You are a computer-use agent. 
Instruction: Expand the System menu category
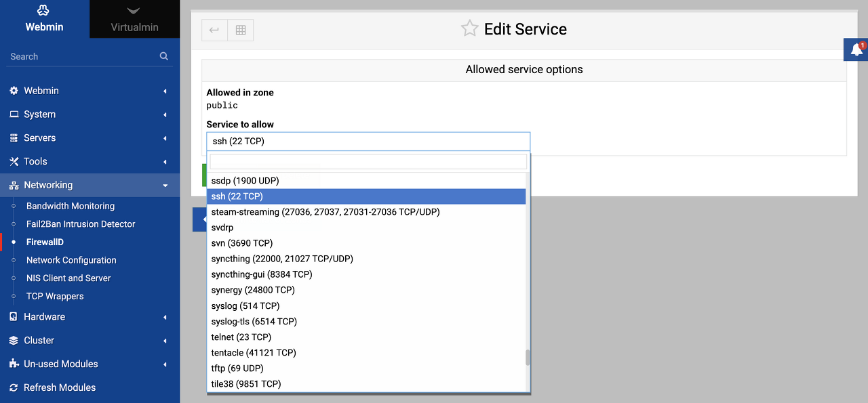[90, 114]
